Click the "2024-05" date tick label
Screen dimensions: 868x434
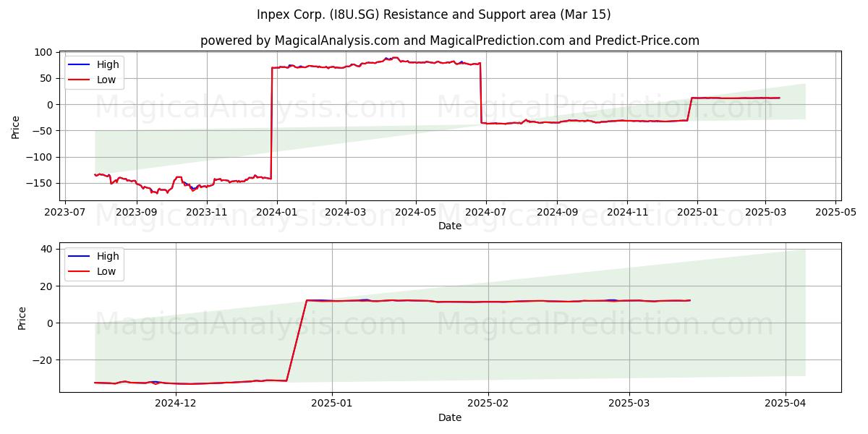click(415, 213)
